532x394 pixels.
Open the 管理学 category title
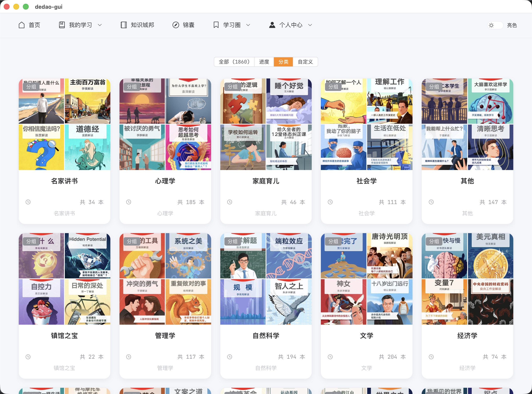[165, 336]
